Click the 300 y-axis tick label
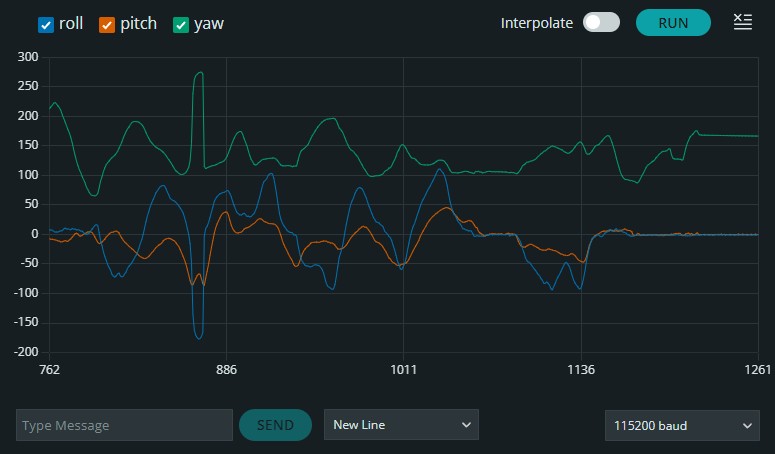This screenshot has height=454, width=775. pyautogui.click(x=27, y=57)
